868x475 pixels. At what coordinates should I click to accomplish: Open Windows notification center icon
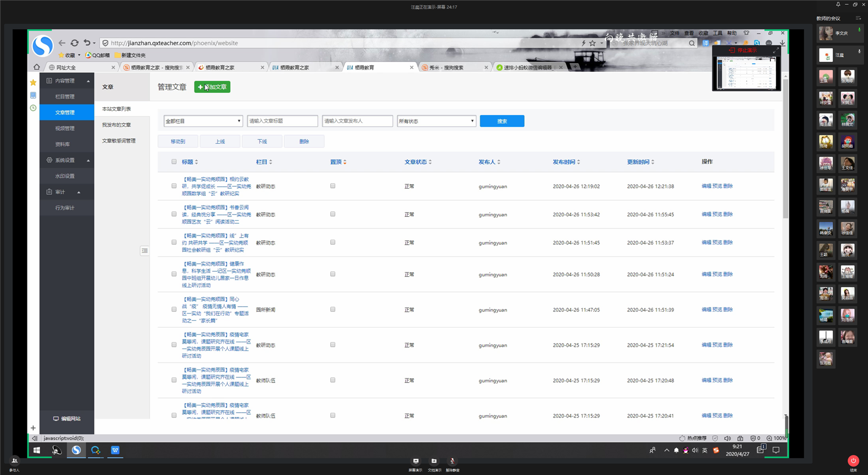[x=776, y=450]
